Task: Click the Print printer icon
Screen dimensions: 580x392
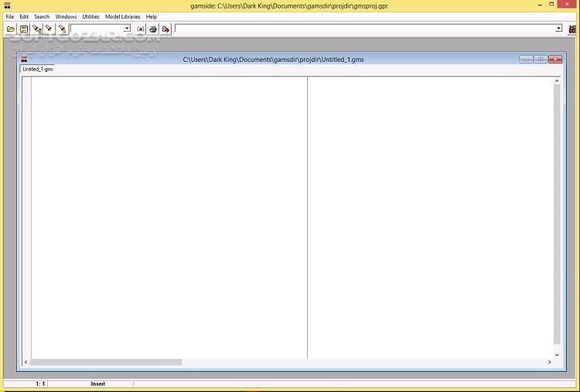Action: coord(153,29)
